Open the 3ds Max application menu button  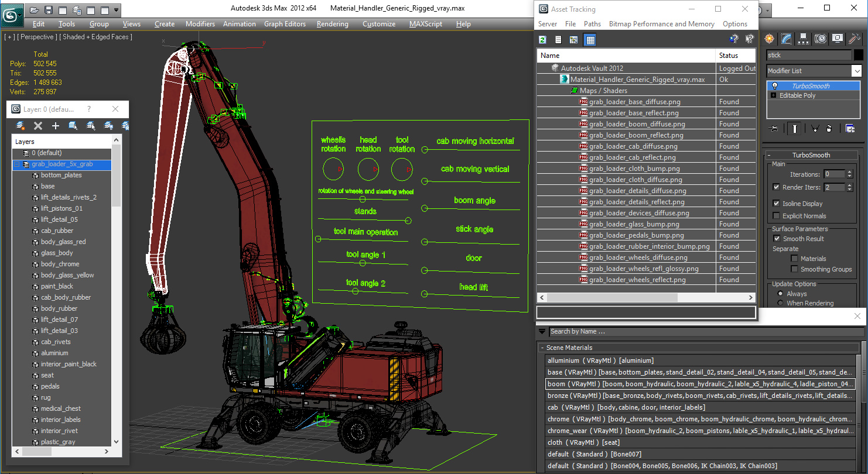point(11,15)
